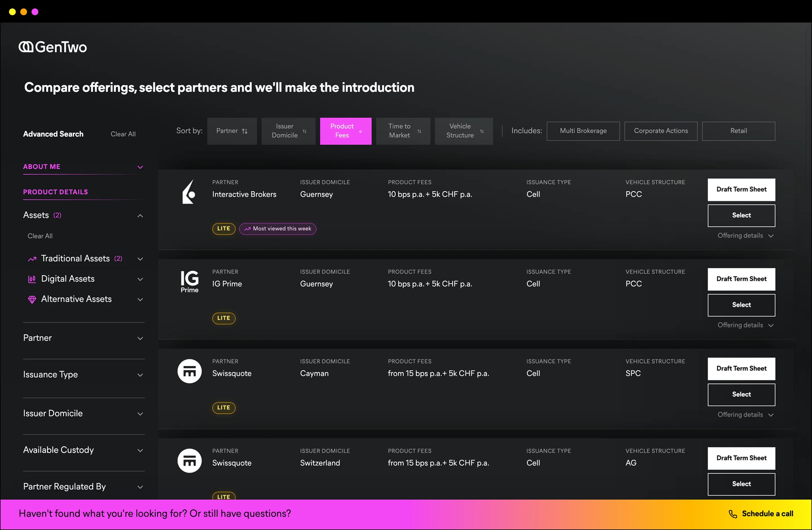Click Clear All under Assets

coord(40,236)
